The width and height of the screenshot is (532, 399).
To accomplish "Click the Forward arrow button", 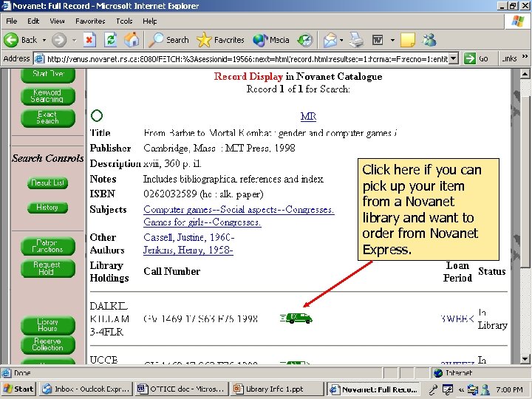I will [x=59, y=40].
